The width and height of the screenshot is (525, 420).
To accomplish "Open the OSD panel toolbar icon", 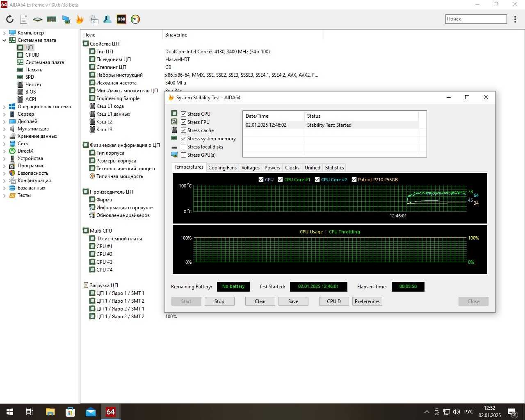I will pyautogui.click(x=121, y=19).
